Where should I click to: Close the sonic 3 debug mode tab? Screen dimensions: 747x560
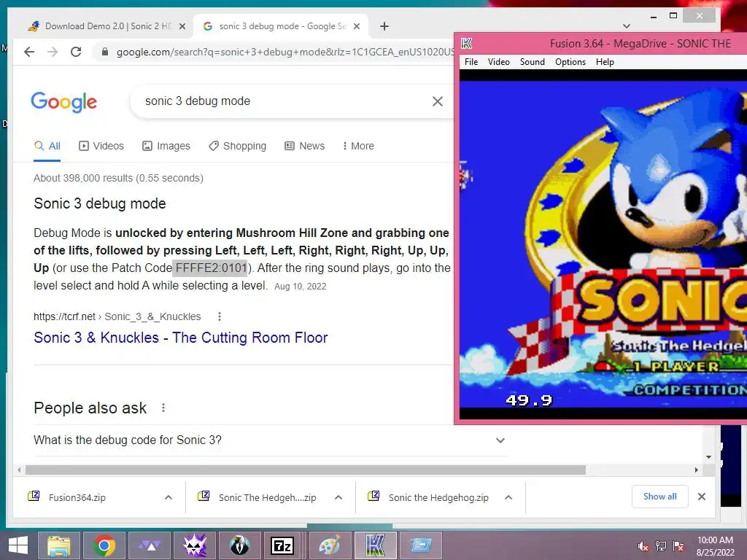click(x=356, y=27)
